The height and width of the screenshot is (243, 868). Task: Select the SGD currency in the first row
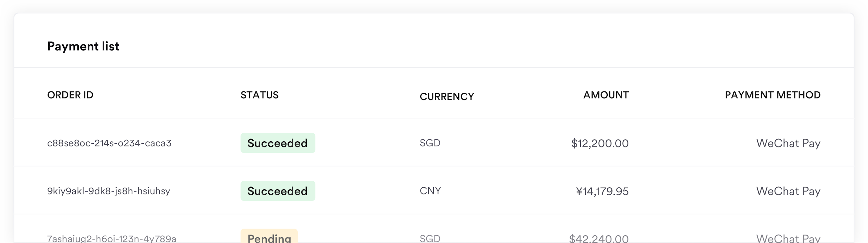click(x=430, y=143)
